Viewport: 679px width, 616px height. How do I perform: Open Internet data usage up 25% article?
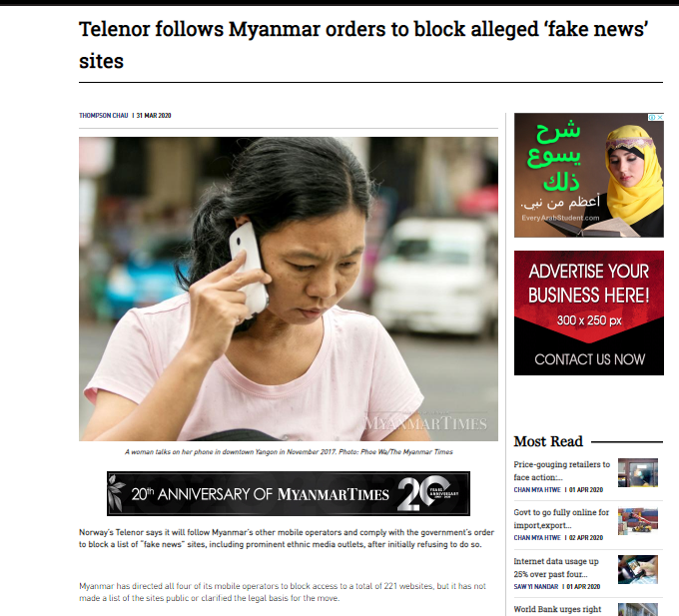click(556, 567)
